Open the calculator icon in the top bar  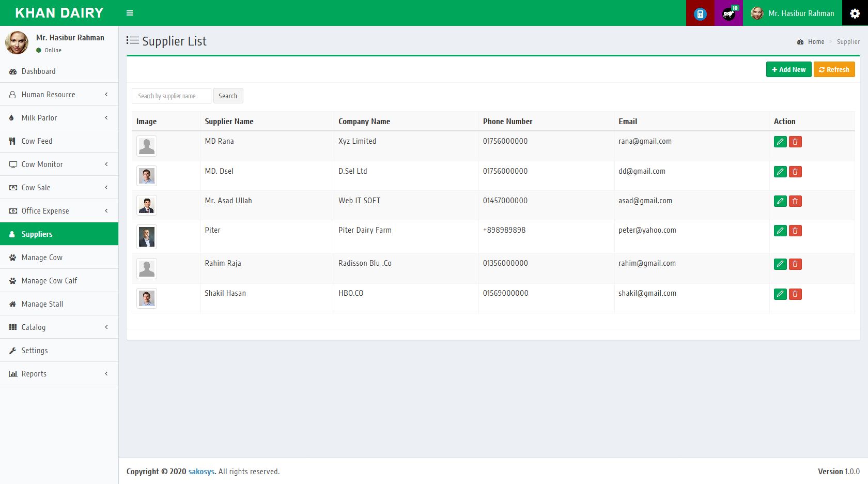click(x=700, y=13)
